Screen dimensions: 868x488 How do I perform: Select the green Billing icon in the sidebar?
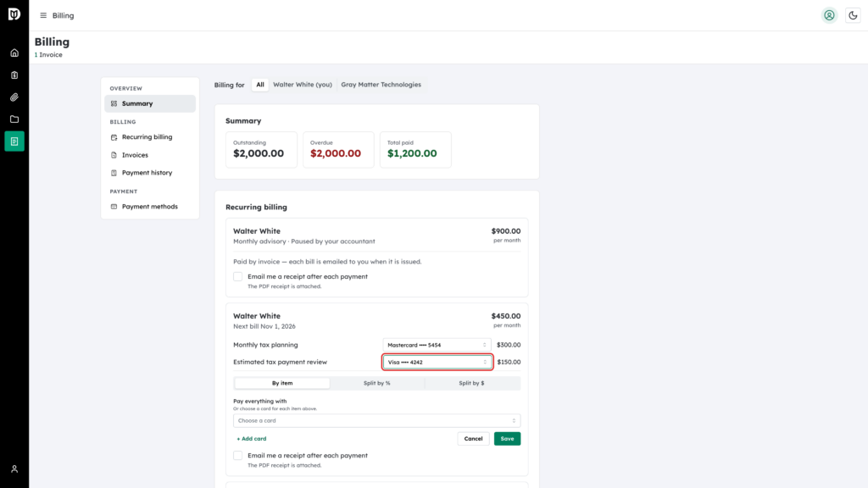14,141
